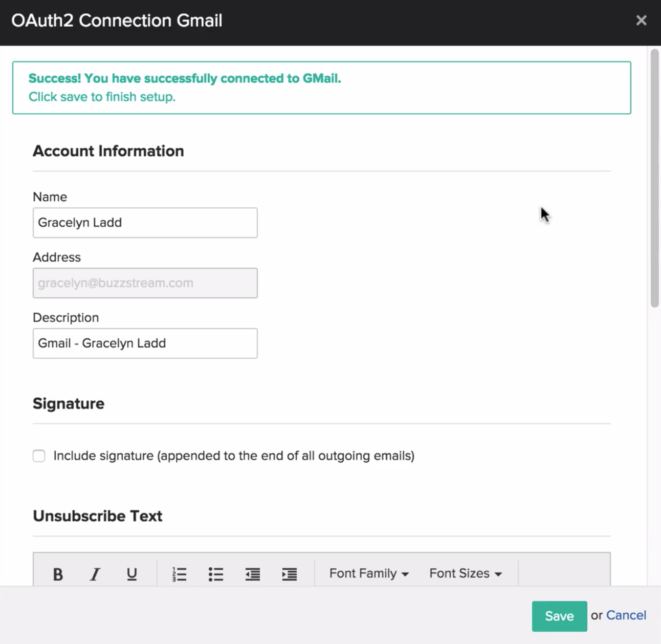The height and width of the screenshot is (644, 661).
Task: Enable the Include signature checkbox
Action: (39, 456)
